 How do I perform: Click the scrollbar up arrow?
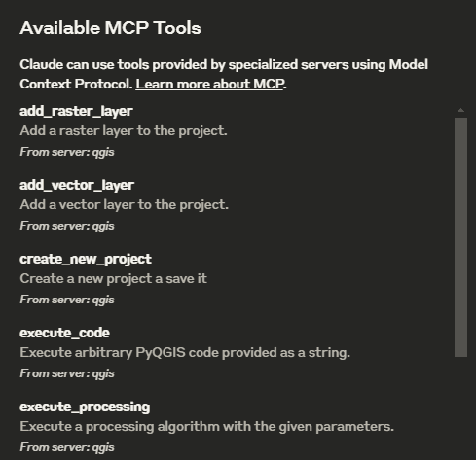pos(460,111)
